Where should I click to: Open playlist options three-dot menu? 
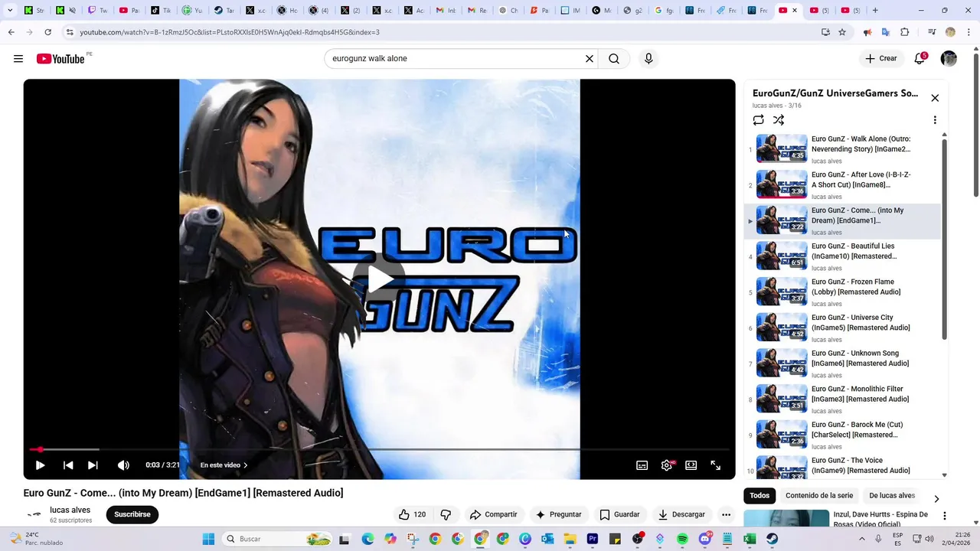point(935,120)
